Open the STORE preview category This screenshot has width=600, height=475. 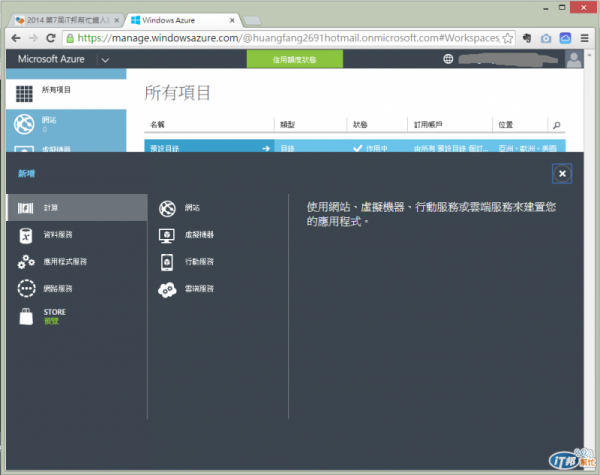(x=77, y=317)
